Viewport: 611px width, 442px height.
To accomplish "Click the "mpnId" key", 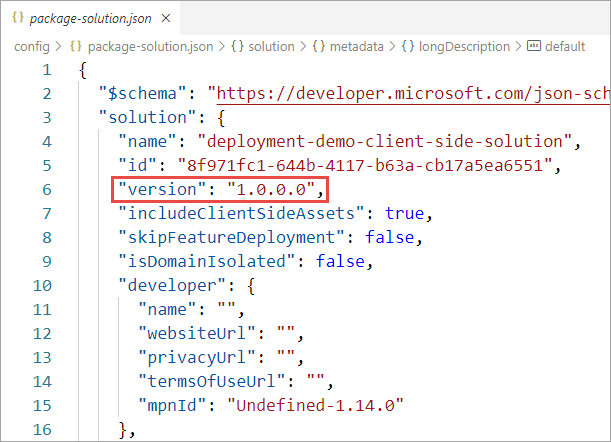I will (173, 406).
